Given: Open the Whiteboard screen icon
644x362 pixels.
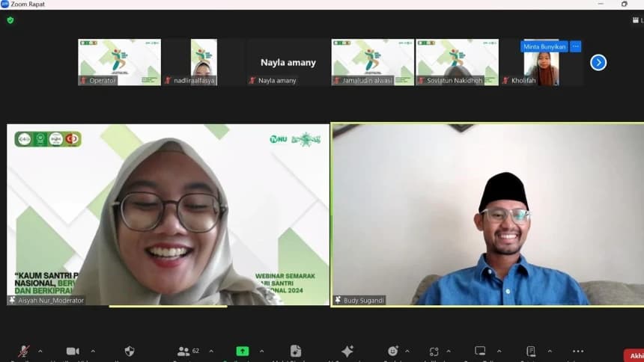Looking at the screenshot, I should [480, 351].
